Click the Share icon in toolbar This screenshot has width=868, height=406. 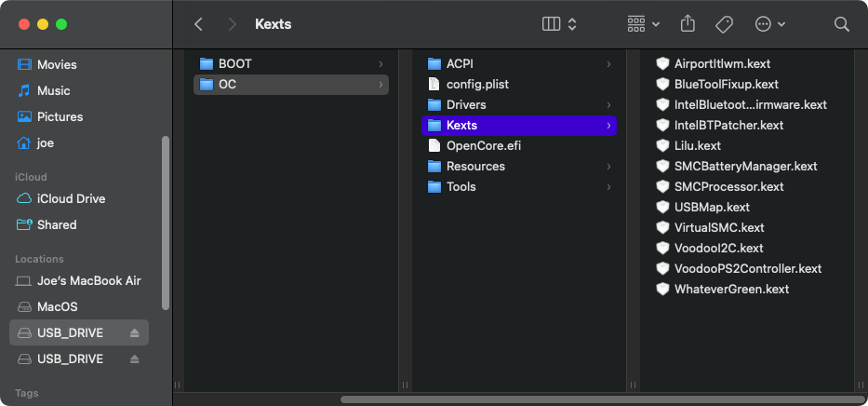(x=688, y=24)
